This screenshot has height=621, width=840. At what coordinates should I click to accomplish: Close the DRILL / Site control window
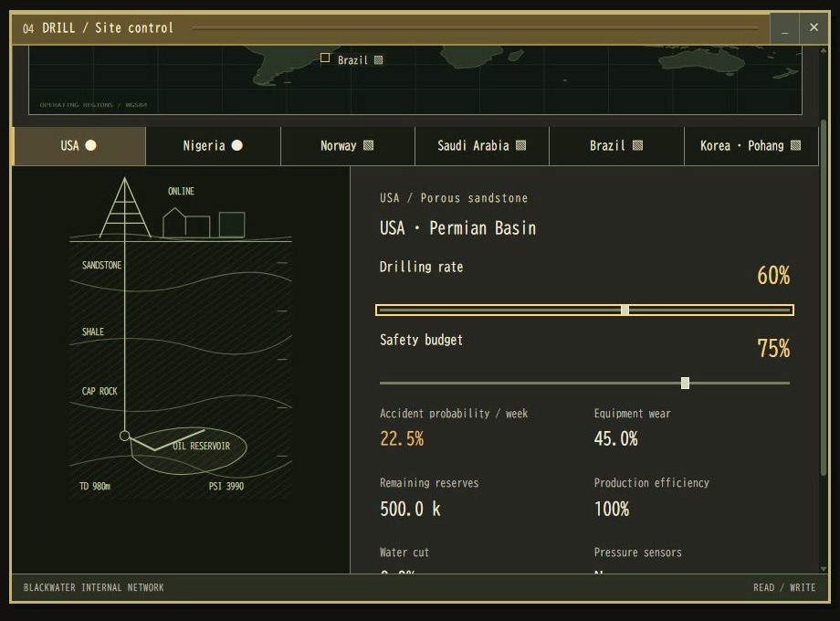pos(814,28)
